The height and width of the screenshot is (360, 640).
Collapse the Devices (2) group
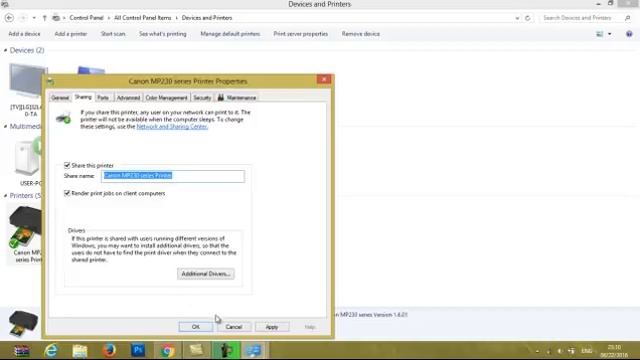click(x=5, y=50)
